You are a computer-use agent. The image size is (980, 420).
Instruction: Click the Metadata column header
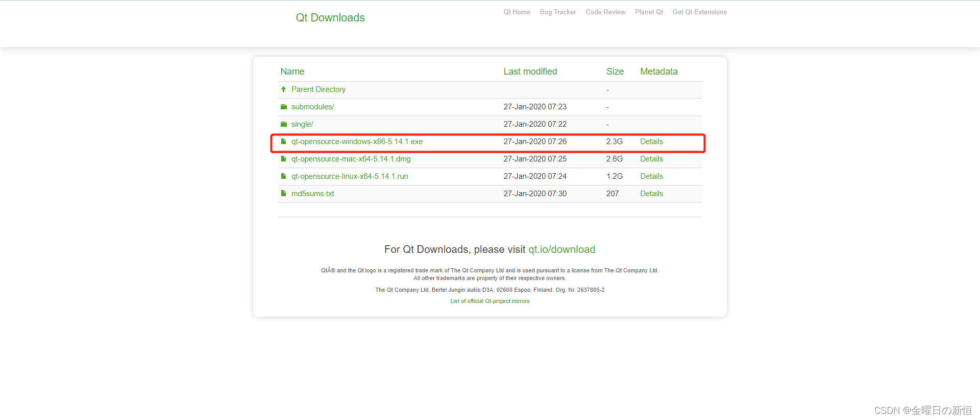coord(658,72)
